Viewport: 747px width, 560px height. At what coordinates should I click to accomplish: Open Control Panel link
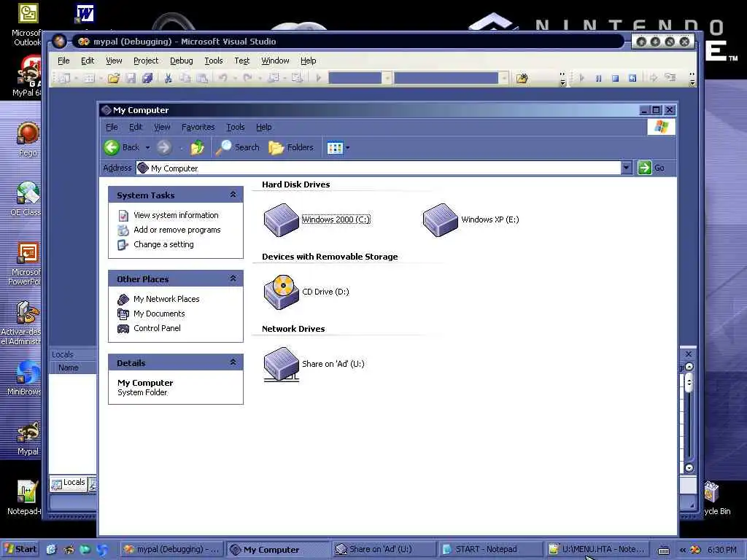(157, 329)
